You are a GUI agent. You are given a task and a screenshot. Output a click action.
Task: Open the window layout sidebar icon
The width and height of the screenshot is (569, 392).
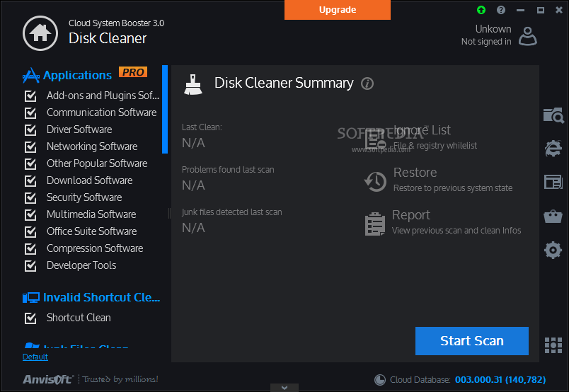coord(553,182)
